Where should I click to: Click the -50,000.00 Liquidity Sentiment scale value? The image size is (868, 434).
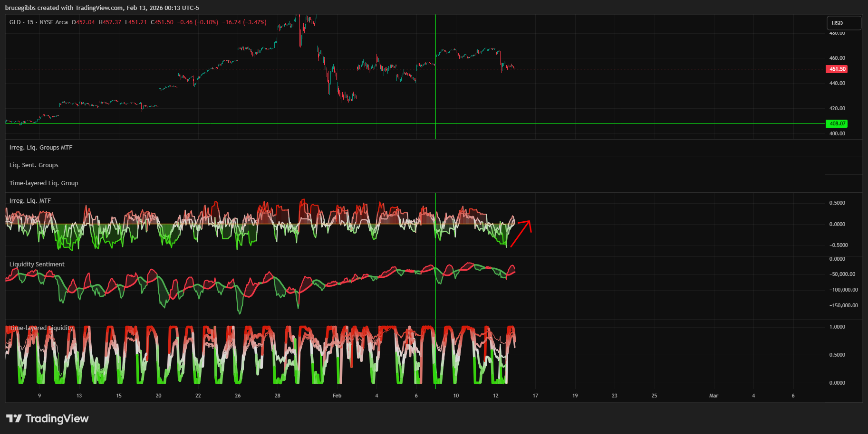(842, 274)
